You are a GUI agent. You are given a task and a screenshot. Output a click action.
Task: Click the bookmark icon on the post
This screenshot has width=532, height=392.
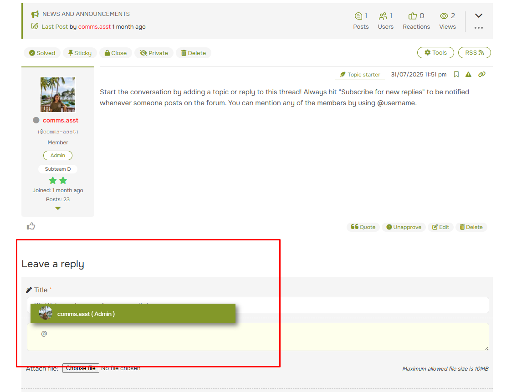[x=456, y=75]
